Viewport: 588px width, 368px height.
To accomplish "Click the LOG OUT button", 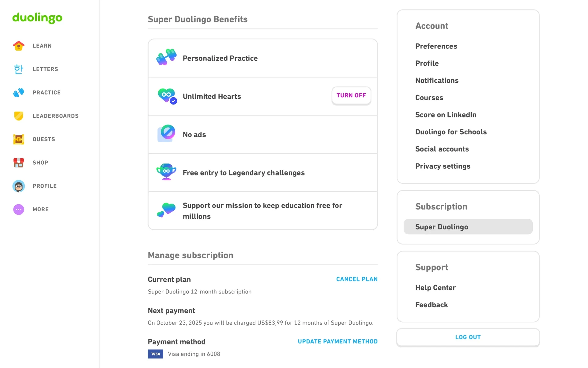I will coord(468,337).
